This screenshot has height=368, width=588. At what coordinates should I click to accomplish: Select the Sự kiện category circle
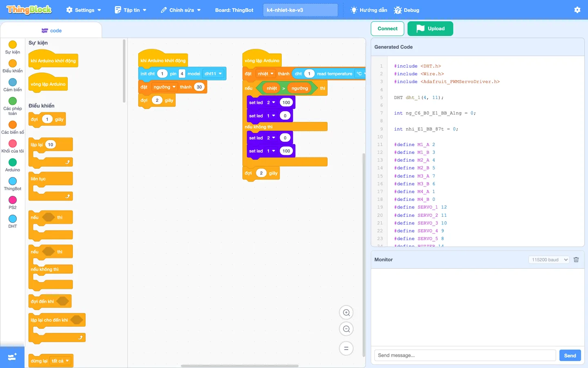[x=13, y=45]
